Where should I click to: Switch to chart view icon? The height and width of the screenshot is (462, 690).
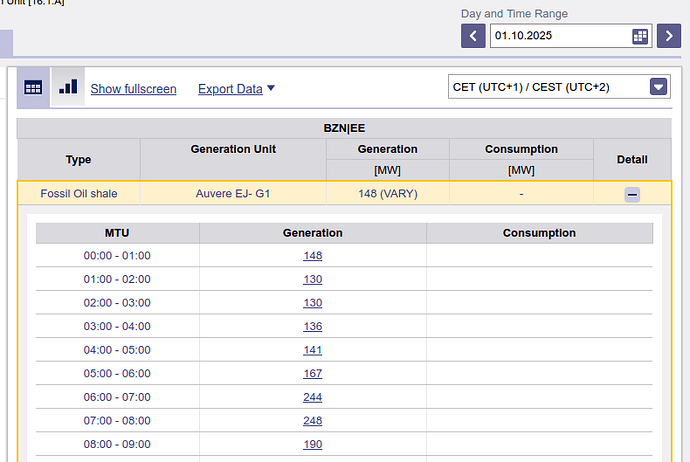tap(68, 87)
